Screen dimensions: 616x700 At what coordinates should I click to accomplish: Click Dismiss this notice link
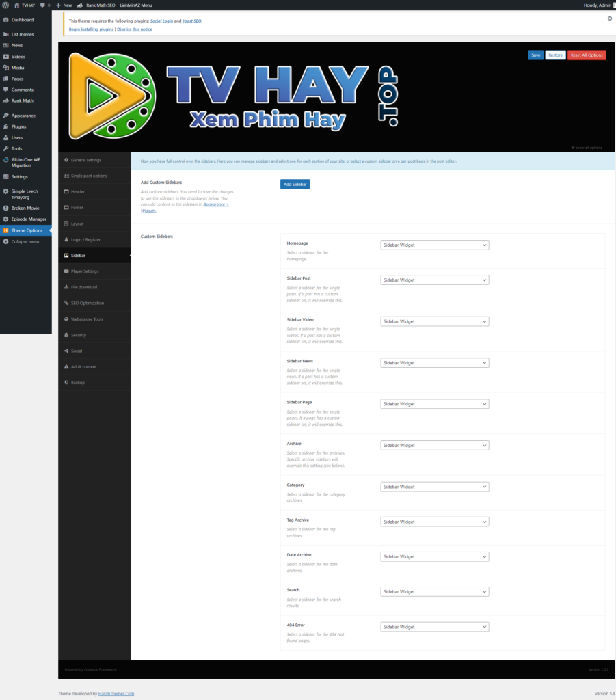point(135,29)
